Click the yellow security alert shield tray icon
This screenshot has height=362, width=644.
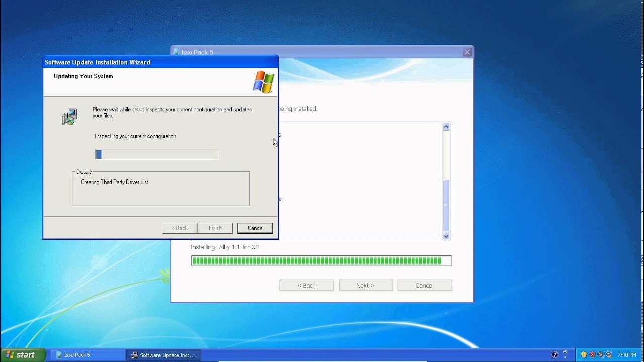584,355
